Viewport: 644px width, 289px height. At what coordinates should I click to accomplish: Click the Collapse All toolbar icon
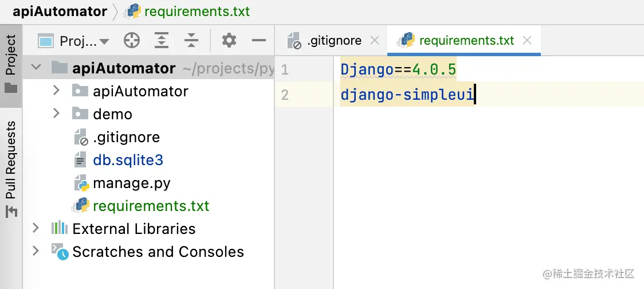[191, 41]
